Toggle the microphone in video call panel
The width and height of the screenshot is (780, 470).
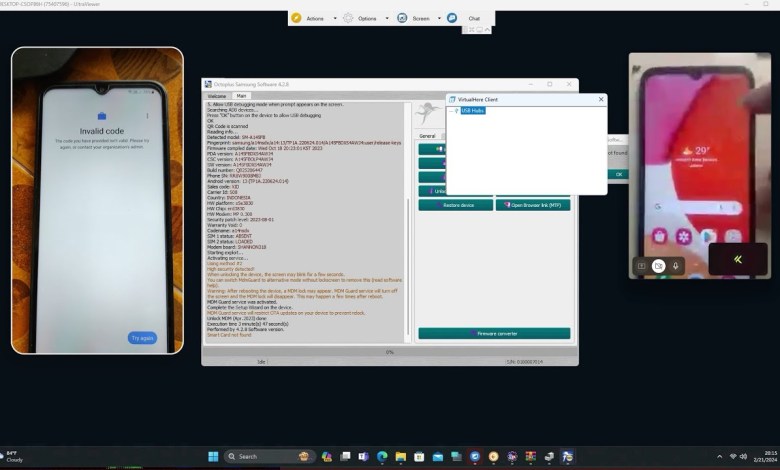(x=675, y=266)
